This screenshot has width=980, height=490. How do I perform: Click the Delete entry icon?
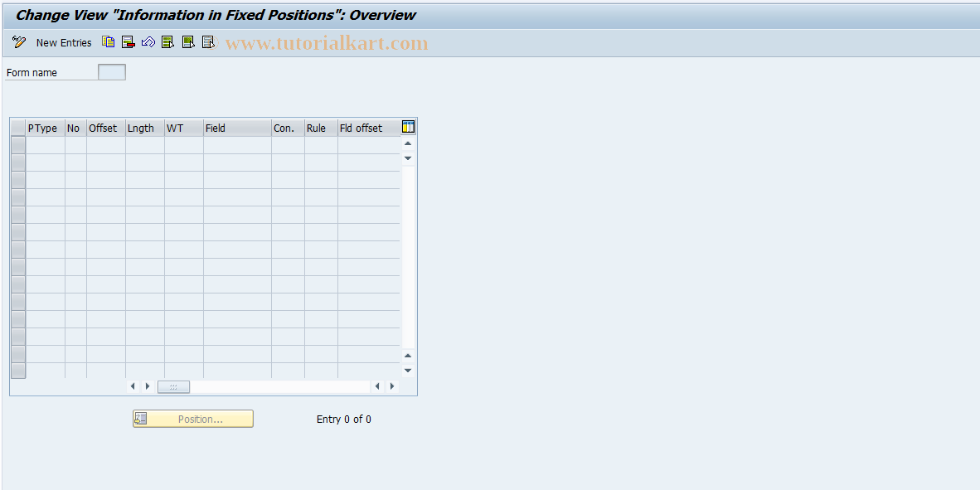point(129,42)
